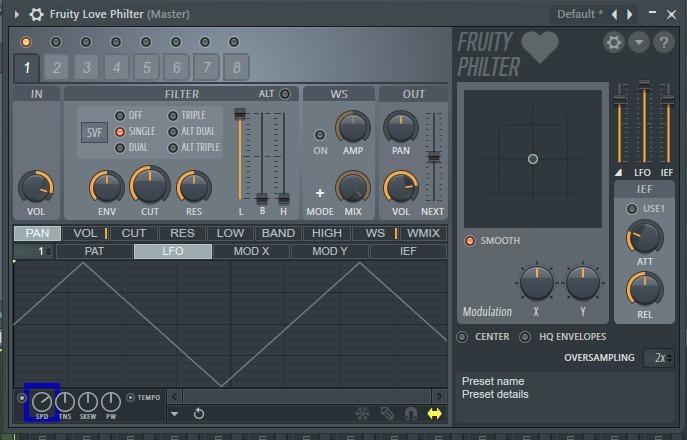Screen dimensions: 687x440
Task: Open the OVERSAMPLING 2x selector
Action: (x=659, y=358)
